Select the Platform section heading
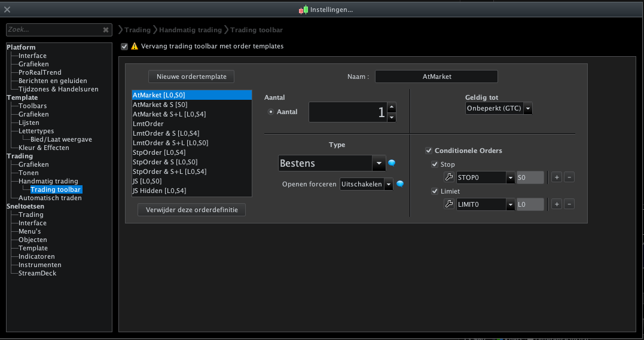This screenshot has width=644, height=340. (22, 47)
